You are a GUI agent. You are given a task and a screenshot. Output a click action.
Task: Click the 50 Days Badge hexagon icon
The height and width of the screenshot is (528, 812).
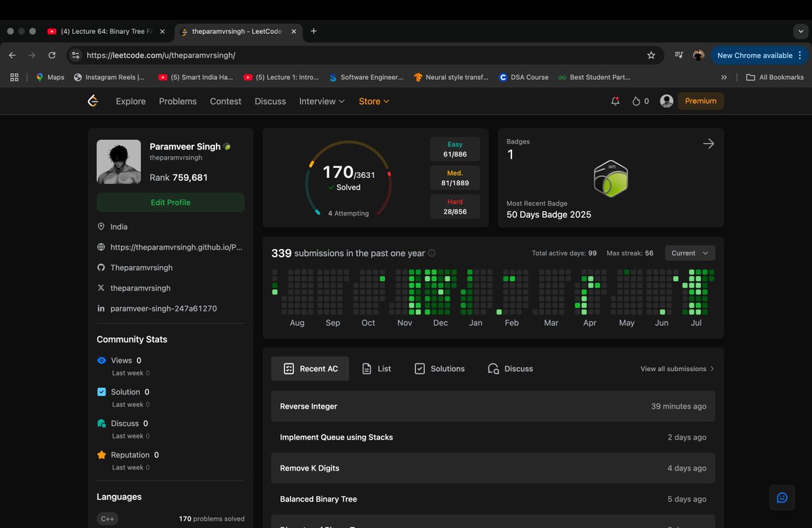pos(610,179)
